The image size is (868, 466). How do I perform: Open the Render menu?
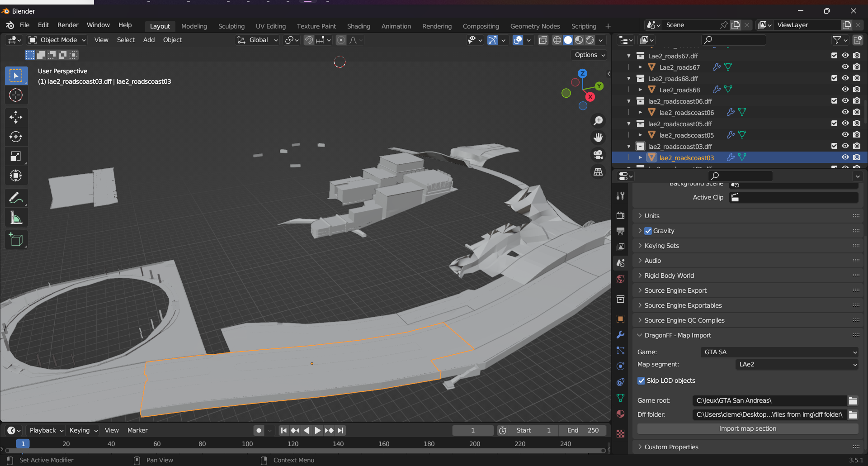[x=68, y=25]
